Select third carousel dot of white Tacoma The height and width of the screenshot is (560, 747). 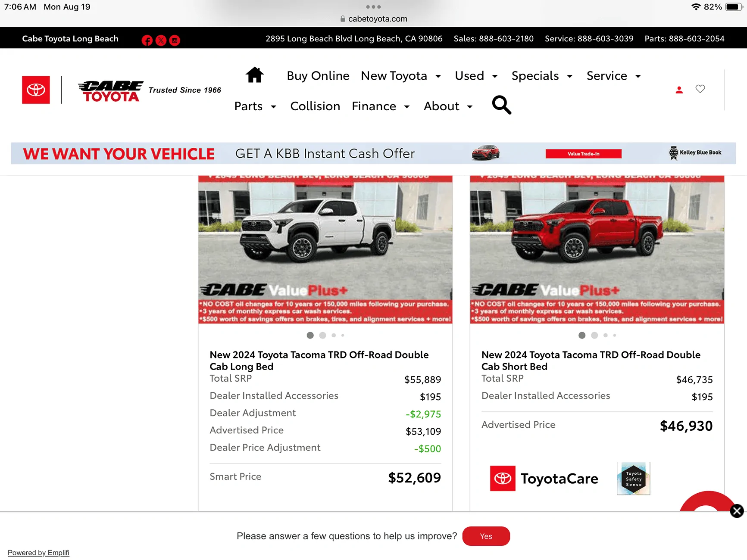[334, 335]
